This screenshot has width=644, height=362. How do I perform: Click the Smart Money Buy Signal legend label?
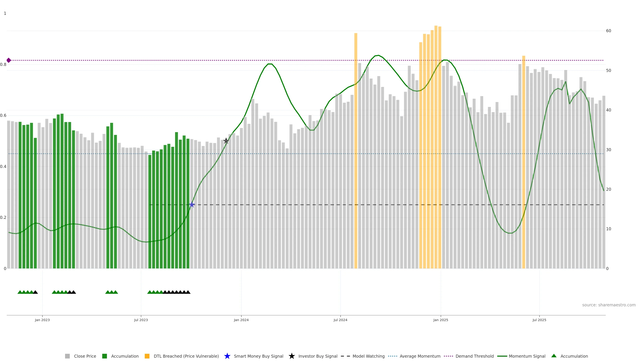pos(258,356)
